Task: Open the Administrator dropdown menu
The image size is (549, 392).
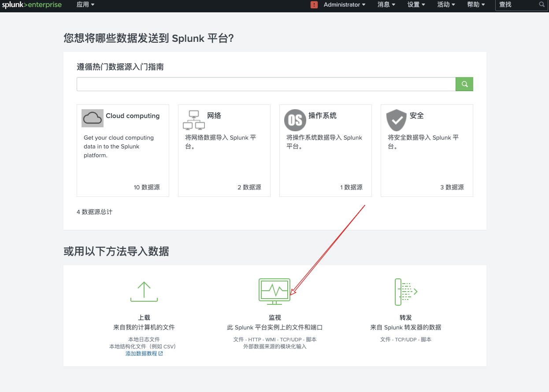Action: click(345, 5)
